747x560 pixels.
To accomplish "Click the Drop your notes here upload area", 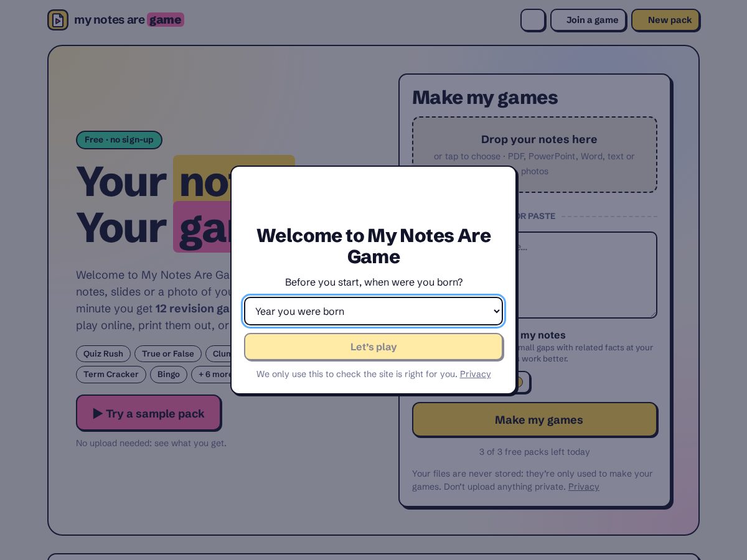I will coord(535,154).
